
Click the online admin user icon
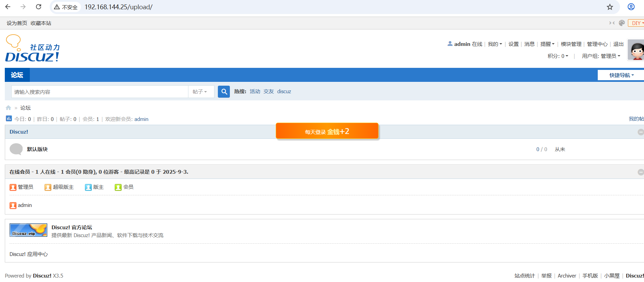point(13,205)
